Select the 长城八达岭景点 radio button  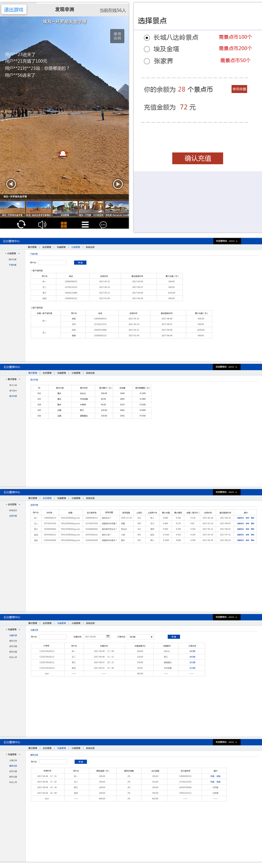(147, 38)
